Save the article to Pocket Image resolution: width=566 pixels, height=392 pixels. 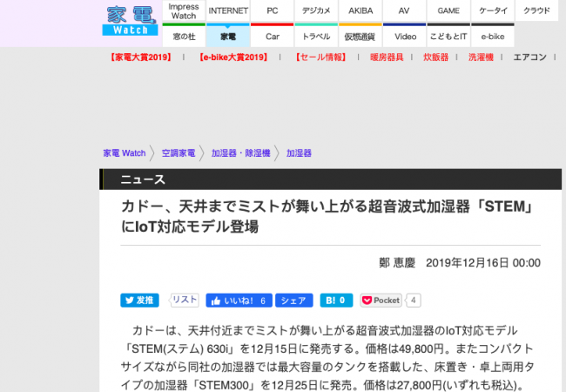pyautogui.click(x=381, y=301)
